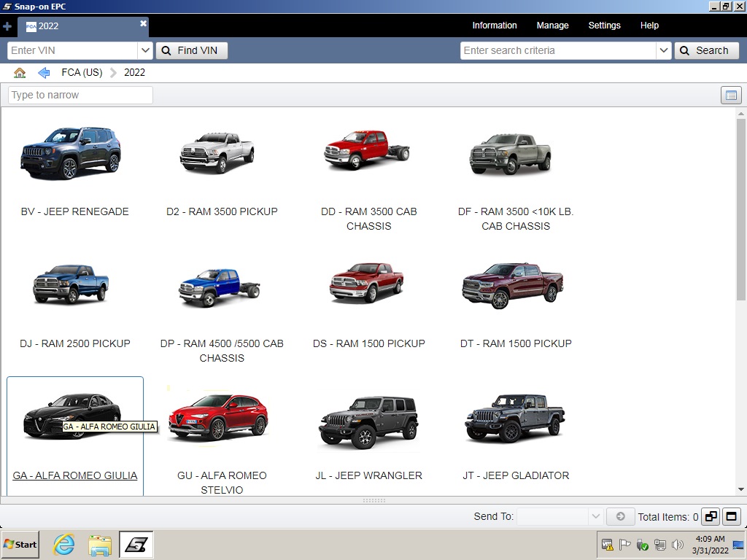This screenshot has height=560, width=747.
Task: Open JT - JEEP GLADIATOR label
Action: click(516, 475)
